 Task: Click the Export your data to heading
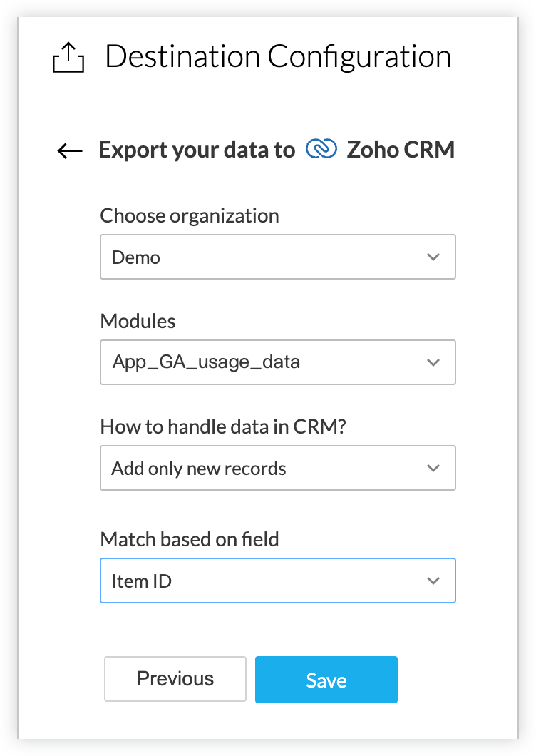197,150
